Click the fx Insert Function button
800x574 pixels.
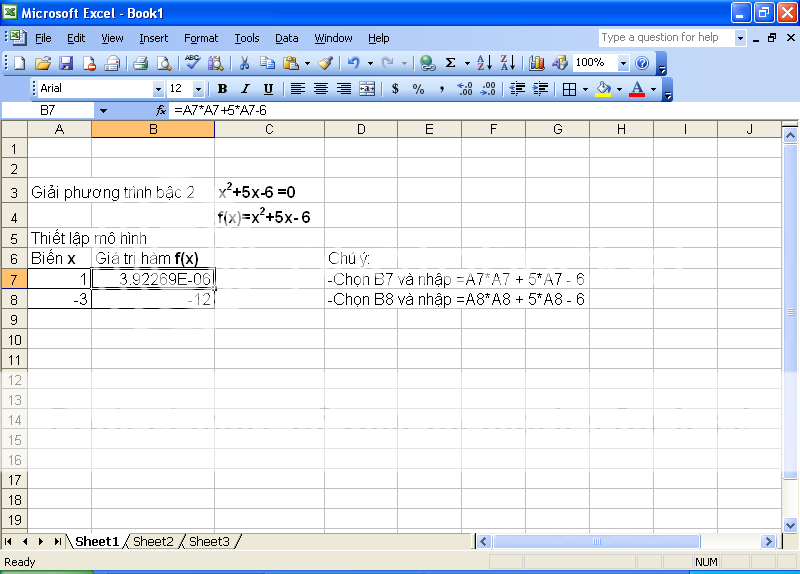pyautogui.click(x=161, y=110)
